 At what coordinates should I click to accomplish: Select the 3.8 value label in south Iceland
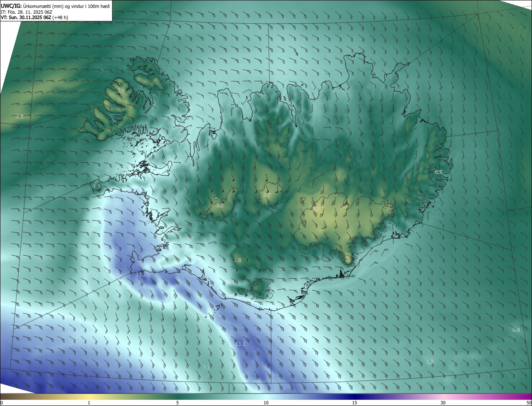click(x=237, y=260)
